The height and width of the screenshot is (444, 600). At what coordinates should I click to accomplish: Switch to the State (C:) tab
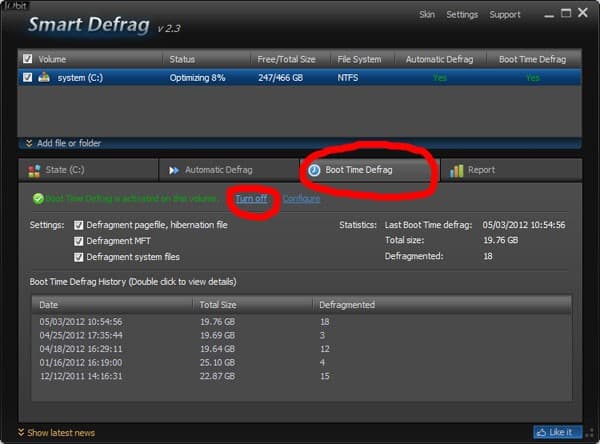88,170
